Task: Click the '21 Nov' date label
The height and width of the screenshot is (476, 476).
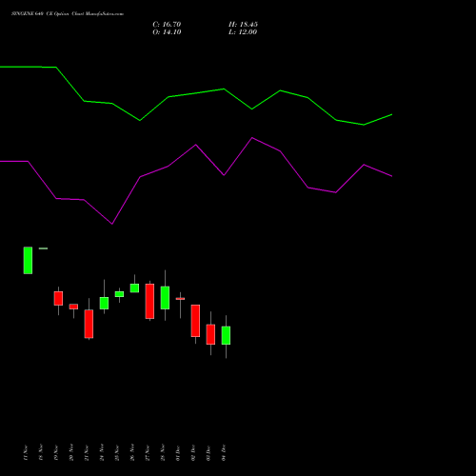Action: pyautogui.click(x=87, y=453)
